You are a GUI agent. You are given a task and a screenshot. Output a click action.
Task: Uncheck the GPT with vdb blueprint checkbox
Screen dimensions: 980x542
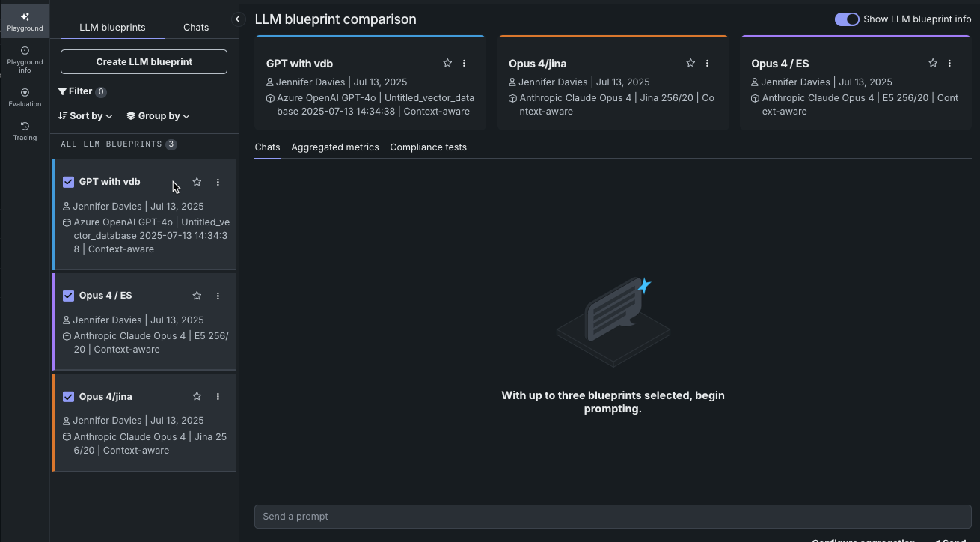[x=68, y=182]
